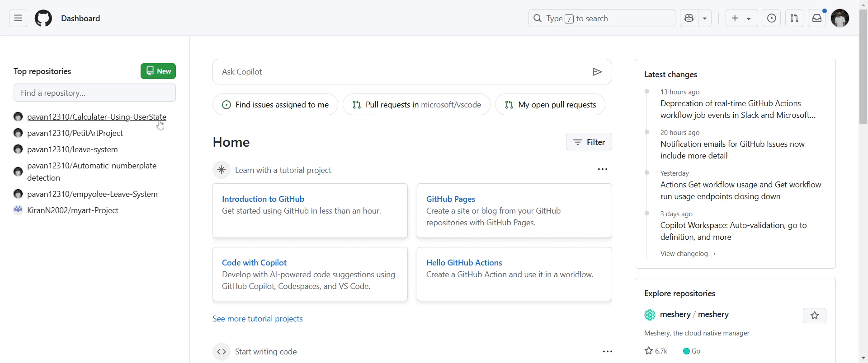
Task: Open the Issues icon in header
Action: 772,19
